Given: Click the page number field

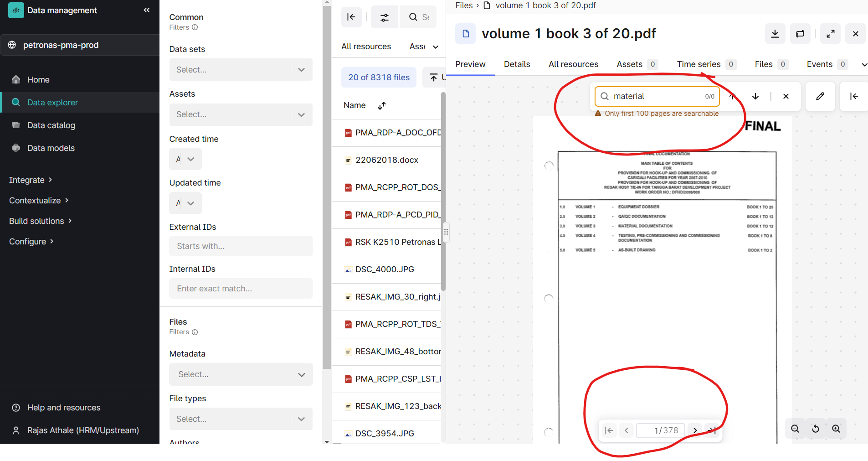Looking at the screenshot, I should (x=660, y=430).
